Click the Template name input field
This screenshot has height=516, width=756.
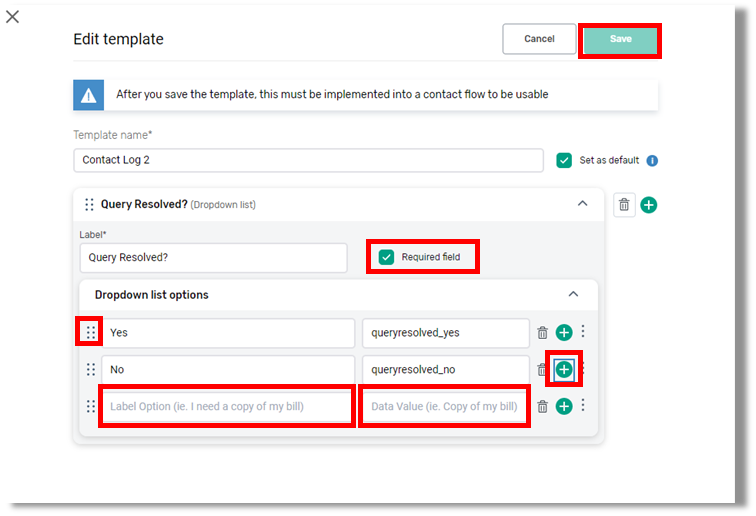click(308, 160)
